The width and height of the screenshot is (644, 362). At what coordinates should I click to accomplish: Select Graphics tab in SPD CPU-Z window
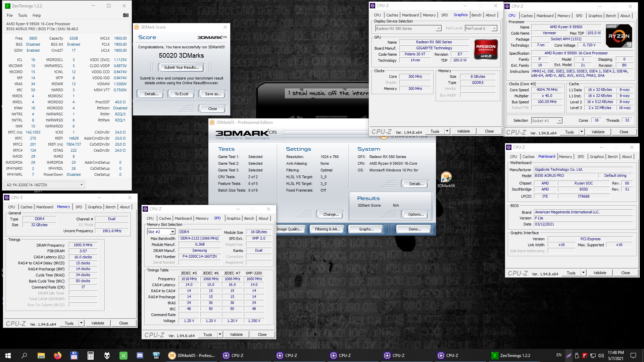click(234, 218)
